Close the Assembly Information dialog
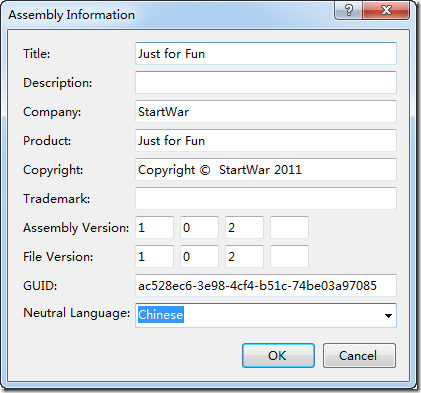Viewport: 421px width, 393px height. [x=386, y=10]
